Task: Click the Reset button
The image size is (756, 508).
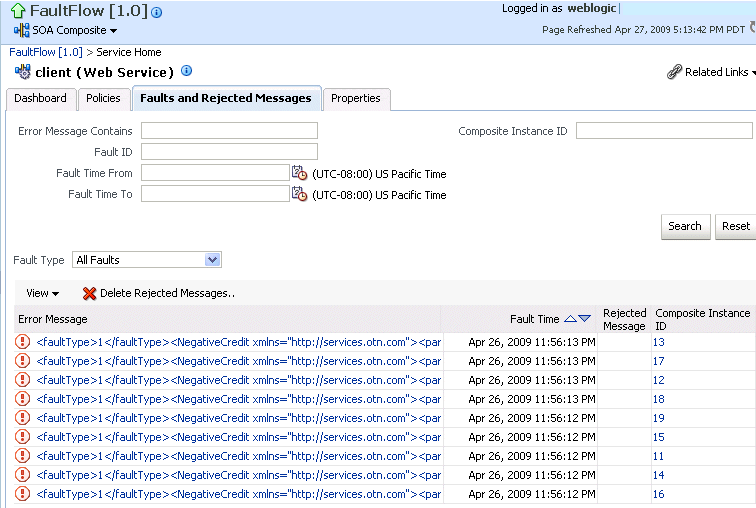Action: click(x=736, y=227)
